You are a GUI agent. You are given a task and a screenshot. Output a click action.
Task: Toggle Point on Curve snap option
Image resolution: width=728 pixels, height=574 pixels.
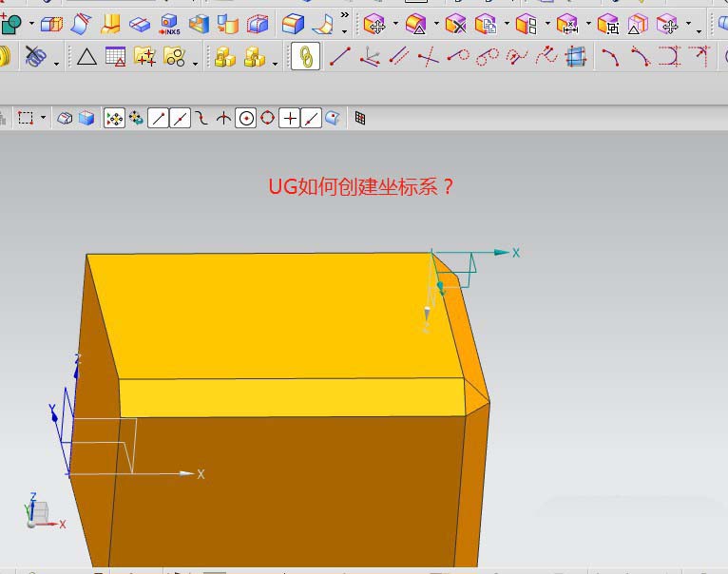312,118
